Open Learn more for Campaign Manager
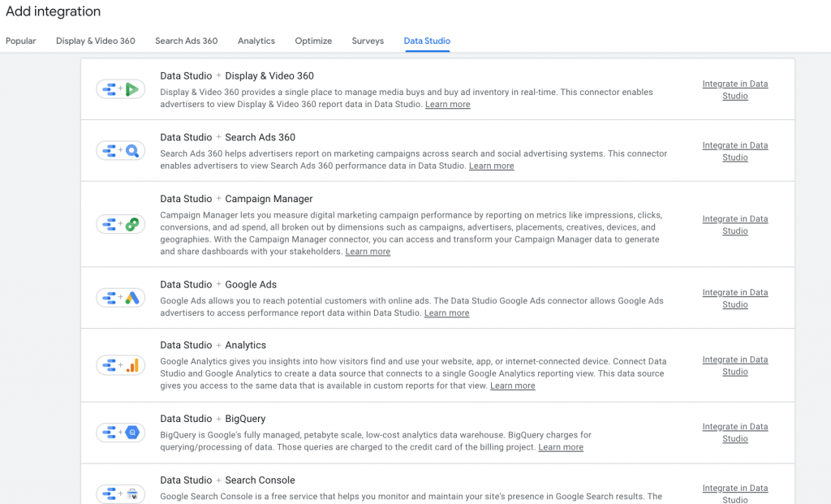 coord(368,252)
